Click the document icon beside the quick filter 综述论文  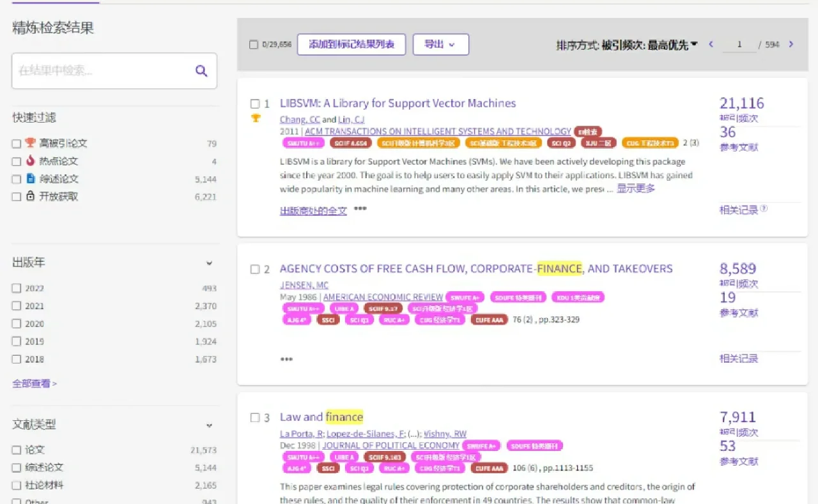point(30,179)
